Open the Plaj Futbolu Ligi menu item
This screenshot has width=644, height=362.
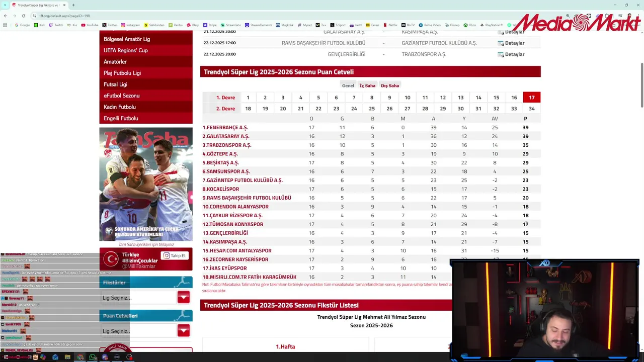[x=146, y=73]
